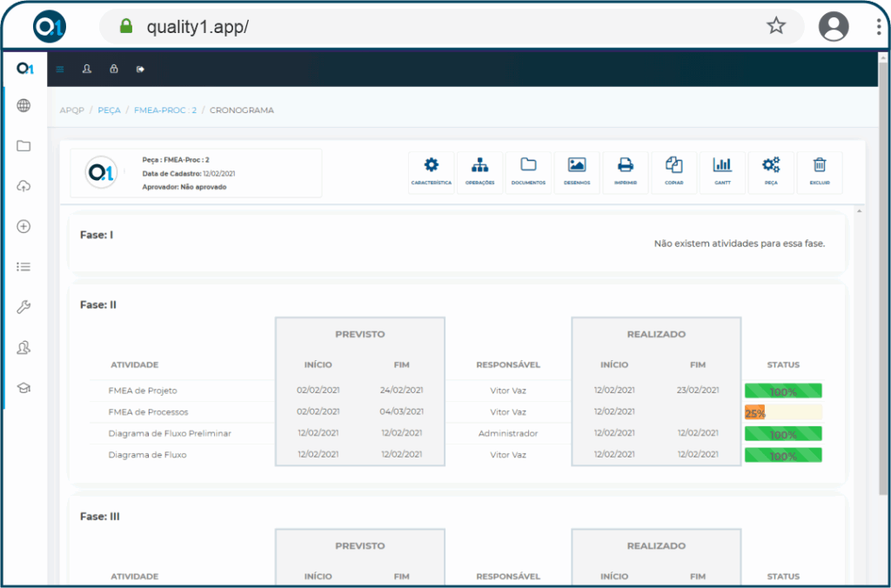Click the quality1.app/ address bar
Image resolution: width=891 pixels, height=588 pixels.
pos(452,26)
